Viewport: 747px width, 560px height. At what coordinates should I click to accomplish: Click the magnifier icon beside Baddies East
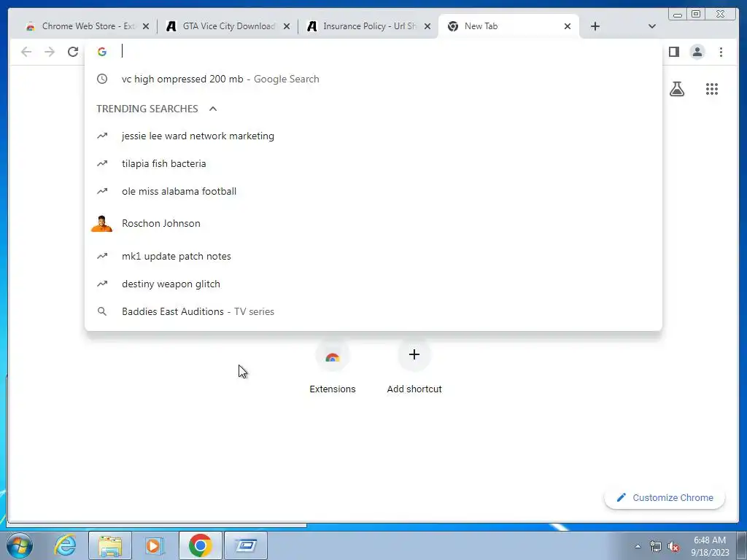(x=102, y=311)
